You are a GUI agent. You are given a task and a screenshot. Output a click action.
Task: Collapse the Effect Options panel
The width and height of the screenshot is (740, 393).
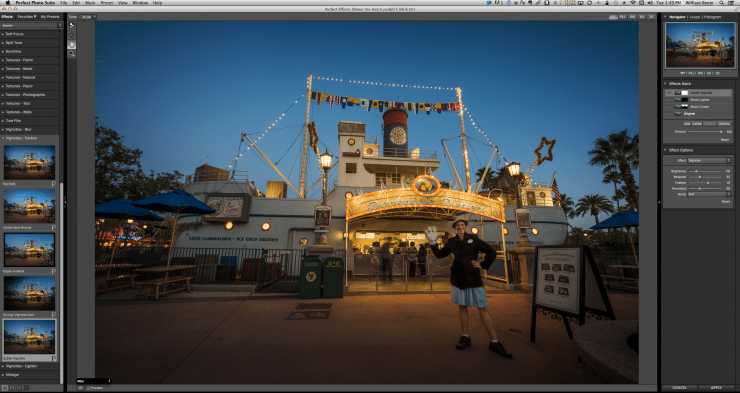pos(665,151)
